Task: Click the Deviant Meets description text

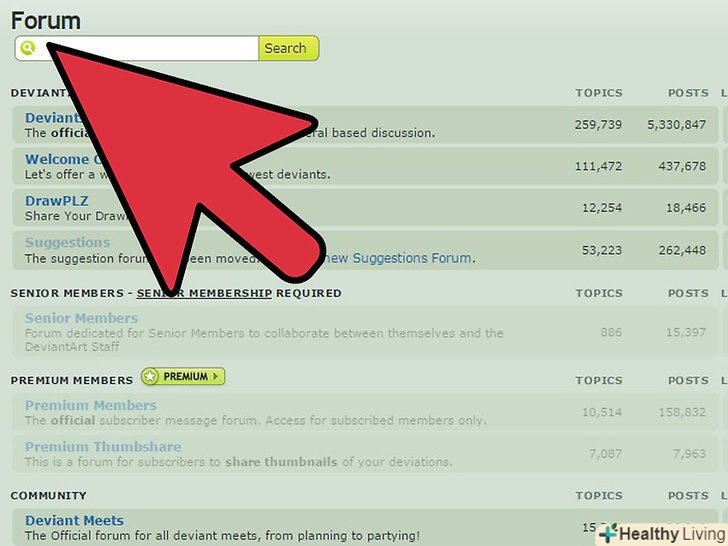Action: [x=222, y=535]
